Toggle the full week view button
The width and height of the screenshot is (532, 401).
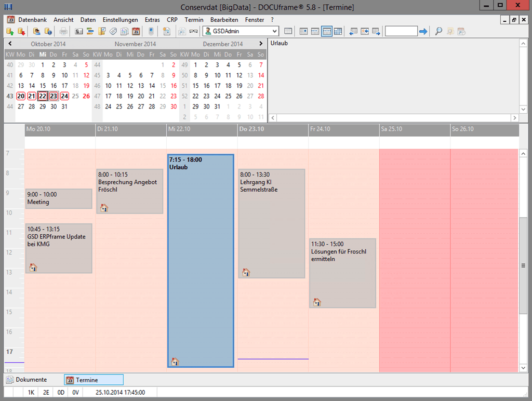pos(327,31)
